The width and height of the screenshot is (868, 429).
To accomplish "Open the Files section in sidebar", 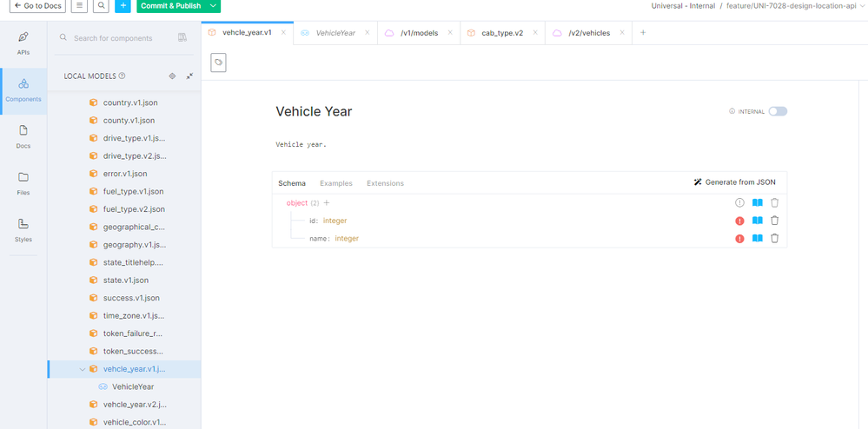I will [23, 182].
